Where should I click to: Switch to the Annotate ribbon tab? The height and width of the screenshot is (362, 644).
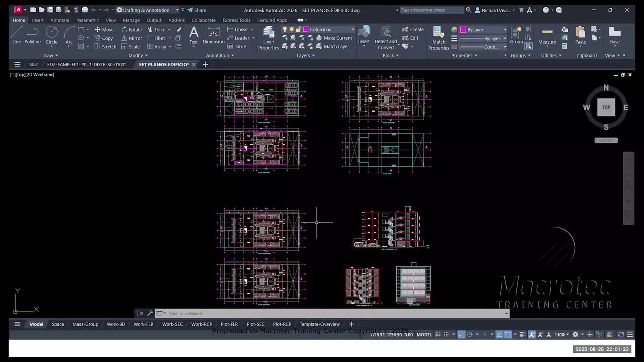point(60,20)
